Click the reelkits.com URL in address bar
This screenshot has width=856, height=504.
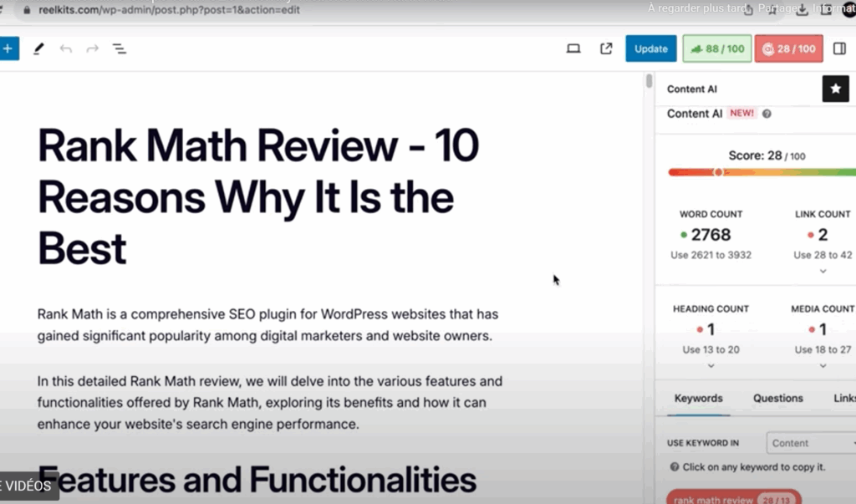[x=169, y=10]
